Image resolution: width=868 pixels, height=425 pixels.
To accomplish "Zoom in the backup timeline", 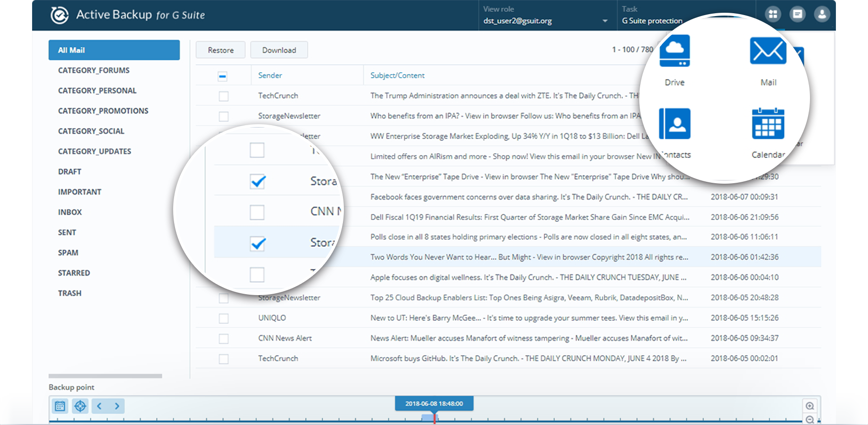I will click(810, 406).
